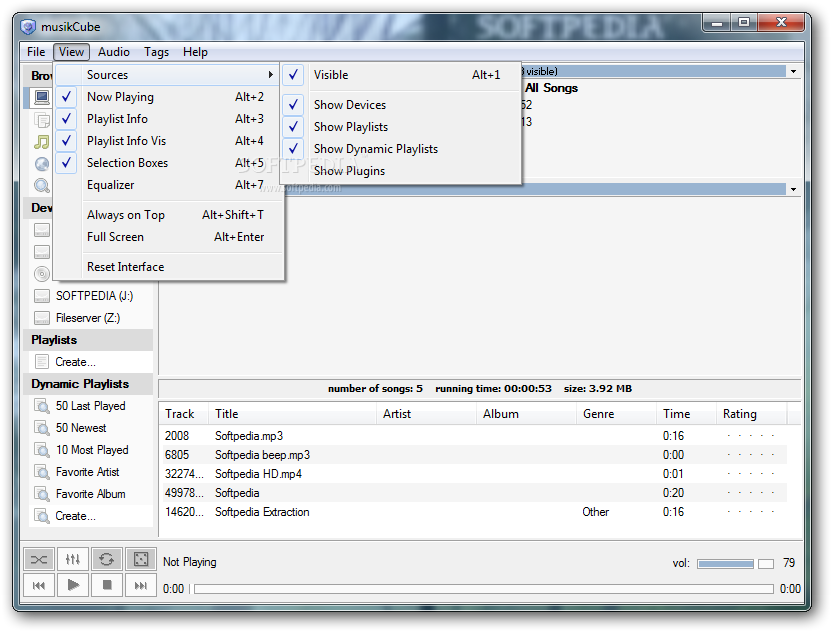Image resolution: width=832 pixels, height=632 pixels.
Task: Click the magnifier search icon in Browse
Action: (x=41, y=186)
